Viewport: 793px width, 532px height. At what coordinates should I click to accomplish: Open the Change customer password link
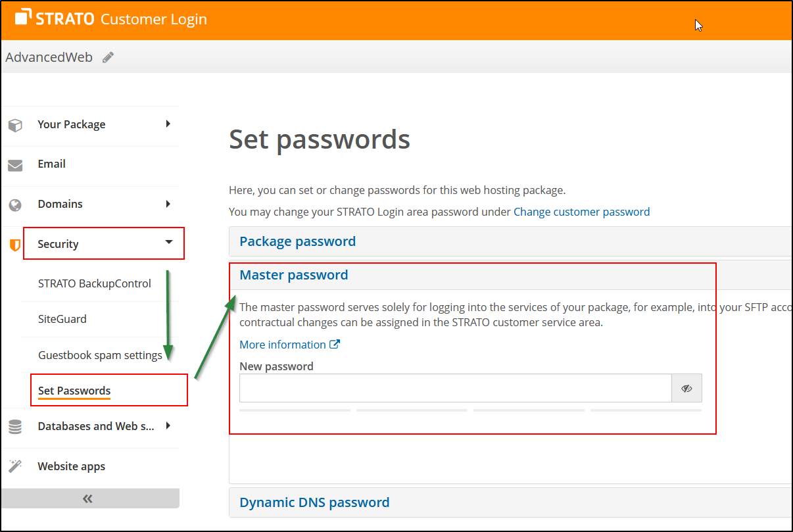581,212
